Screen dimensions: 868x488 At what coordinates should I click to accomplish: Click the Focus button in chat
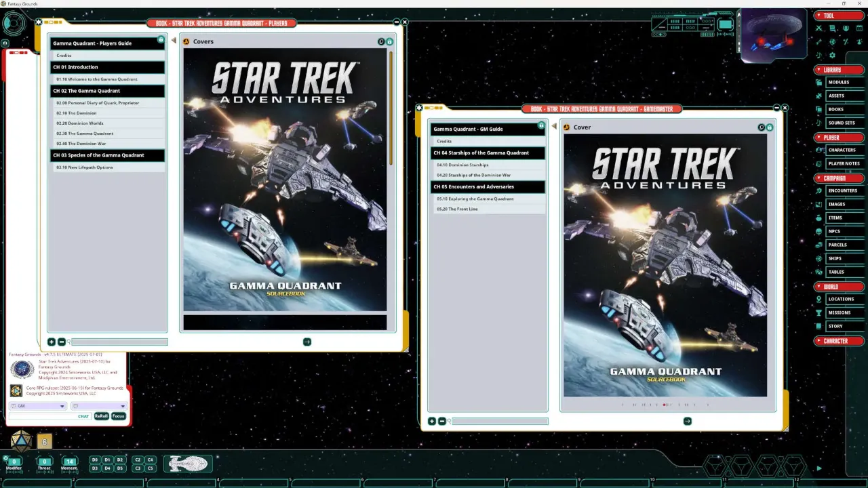click(x=119, y=416)
